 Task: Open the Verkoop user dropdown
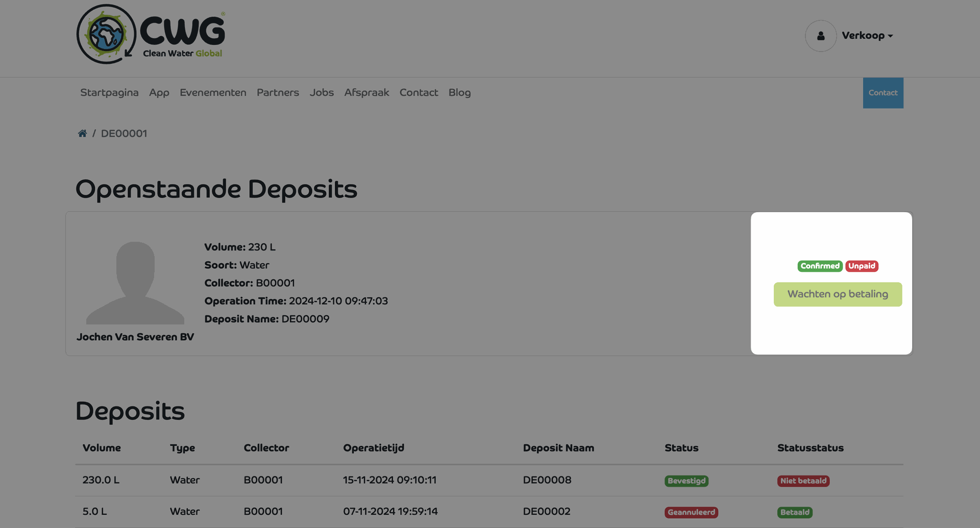pos(867,36)
